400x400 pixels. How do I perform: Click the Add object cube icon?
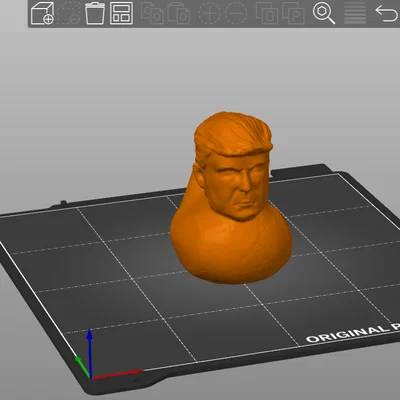[42, 13]
